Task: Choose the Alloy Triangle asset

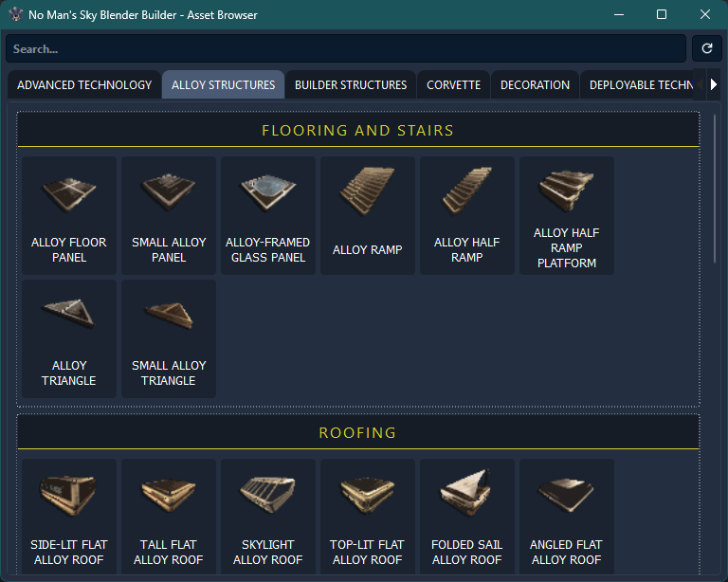Action: click(x=69, y=338)
